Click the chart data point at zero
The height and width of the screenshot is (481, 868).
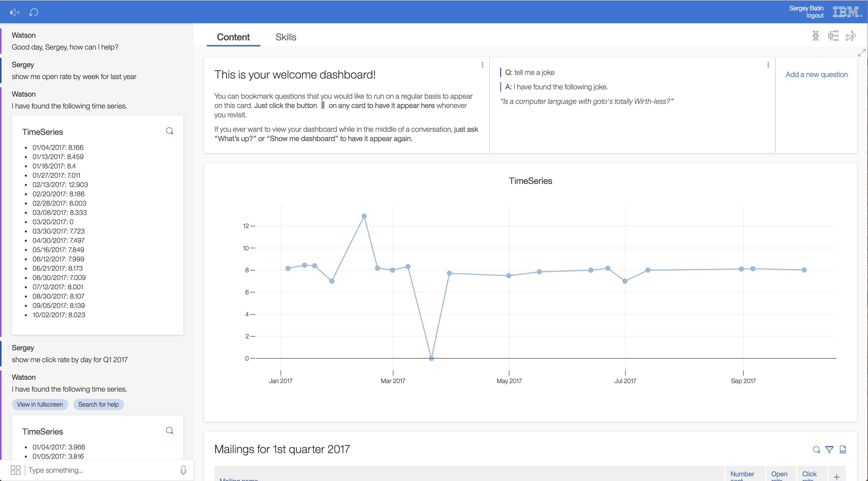click(x=431, y=358)
